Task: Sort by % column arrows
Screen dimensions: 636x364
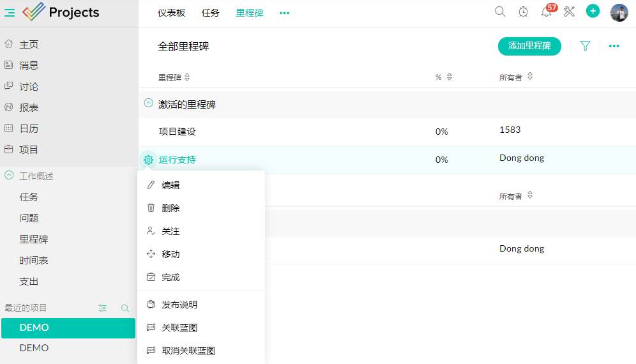Action: pos(450,77)
